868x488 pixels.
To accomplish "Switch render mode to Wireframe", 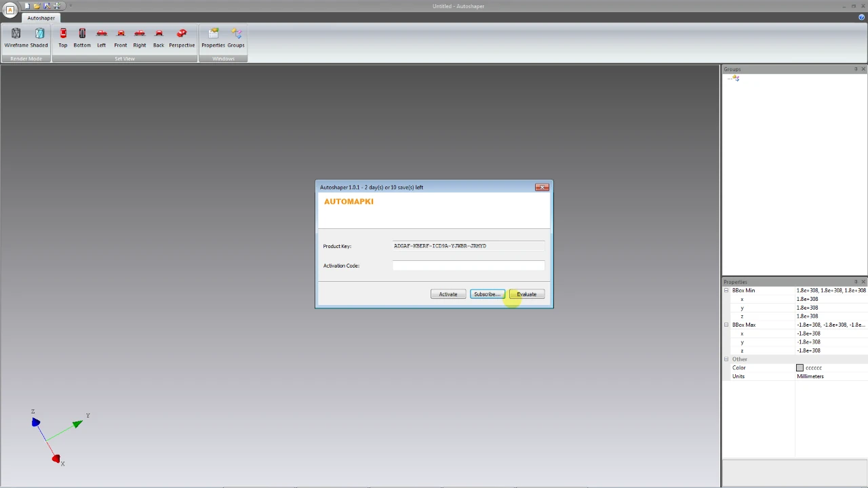I will click(16, 38).
